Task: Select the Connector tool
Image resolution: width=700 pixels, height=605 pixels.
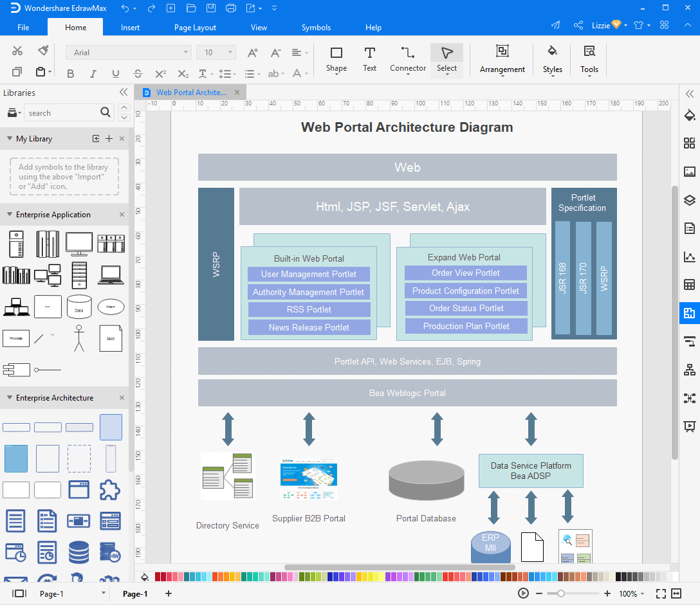Action: pyautogui.click(x=407, y=60)
